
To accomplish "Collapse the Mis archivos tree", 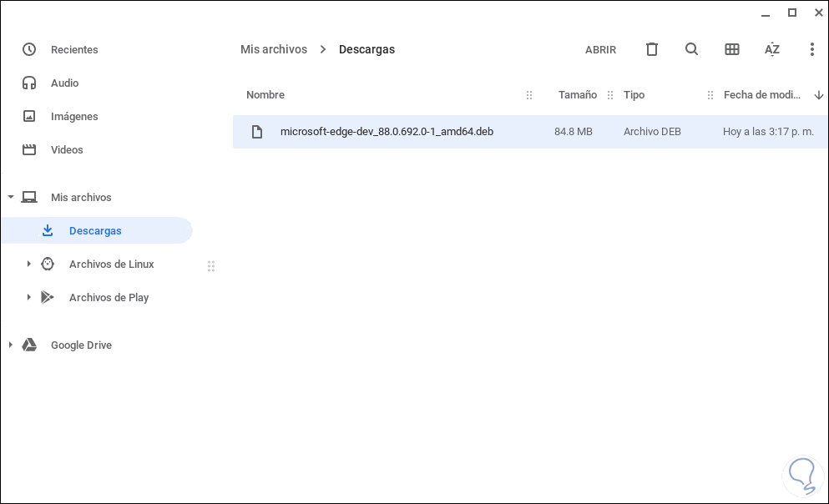I will [x=11, y=198].
